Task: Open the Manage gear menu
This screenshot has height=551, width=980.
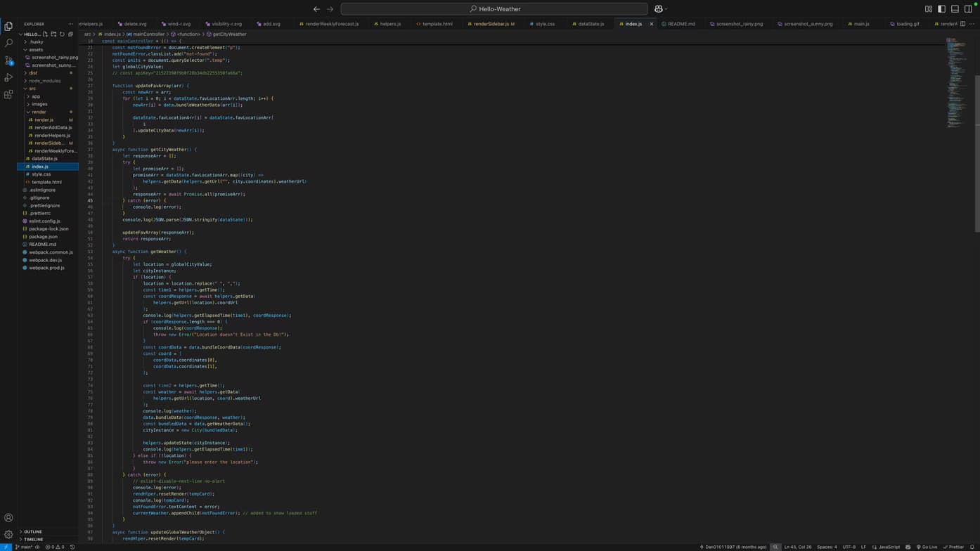Action: (x=8, y=535)
